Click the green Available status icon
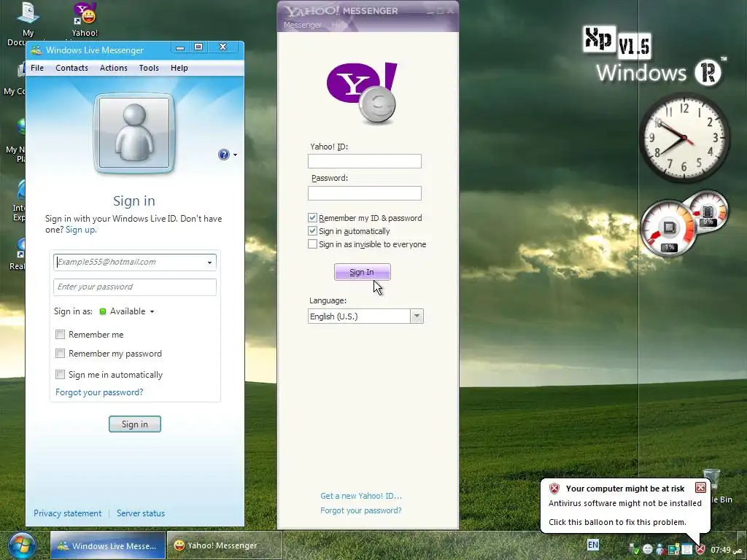Screen dimensions: 747x560 click(102, 311)
